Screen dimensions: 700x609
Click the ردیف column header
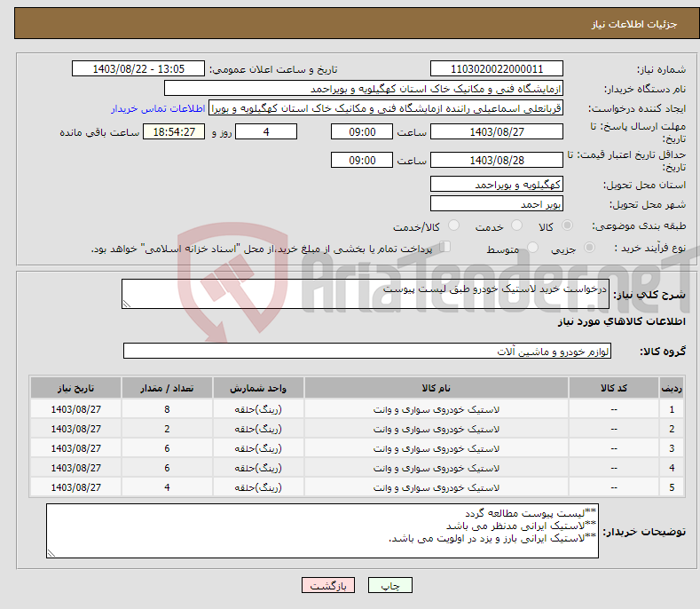click(x=672, y=388)
